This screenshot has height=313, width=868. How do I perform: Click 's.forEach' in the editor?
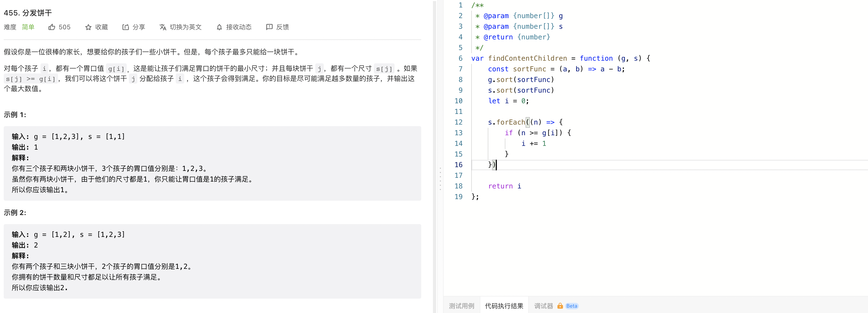point(506,122)
